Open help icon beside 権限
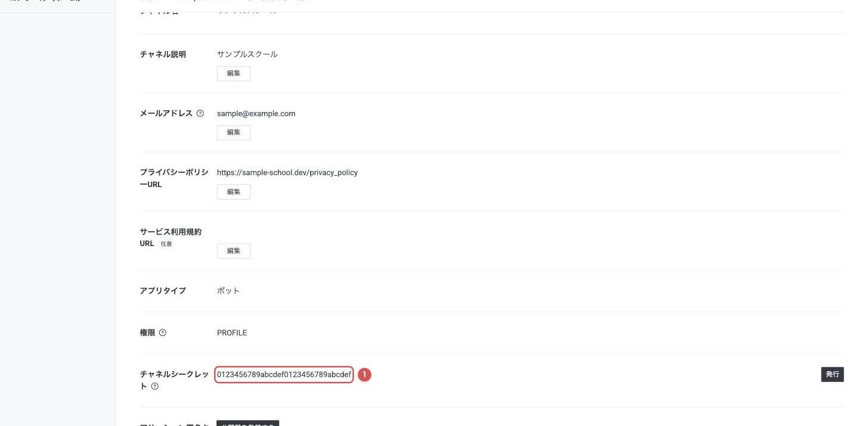Viewport: 868px width, 426px height. coord(163,332)
